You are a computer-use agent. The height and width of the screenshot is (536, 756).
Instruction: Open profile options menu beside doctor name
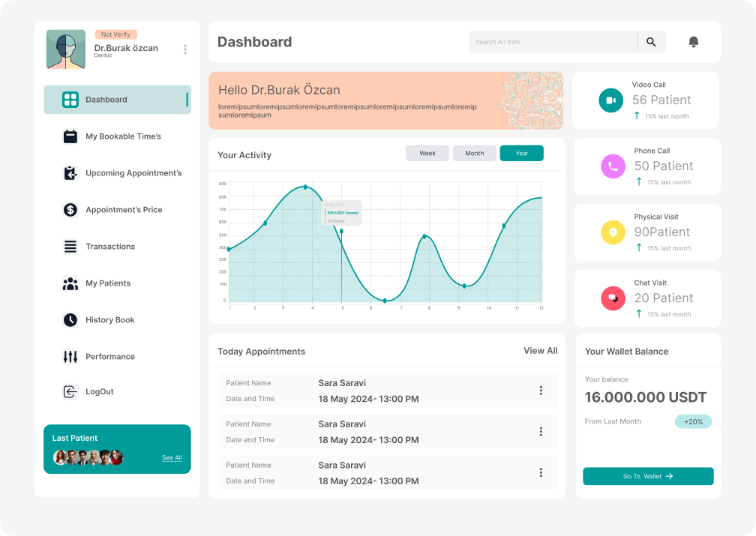pos(185,49)
